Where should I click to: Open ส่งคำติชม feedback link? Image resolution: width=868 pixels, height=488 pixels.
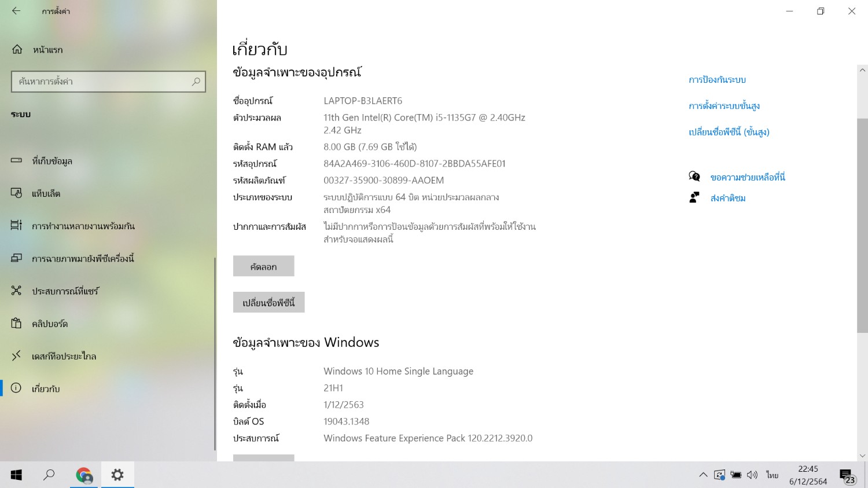click(x=728, y=198)
